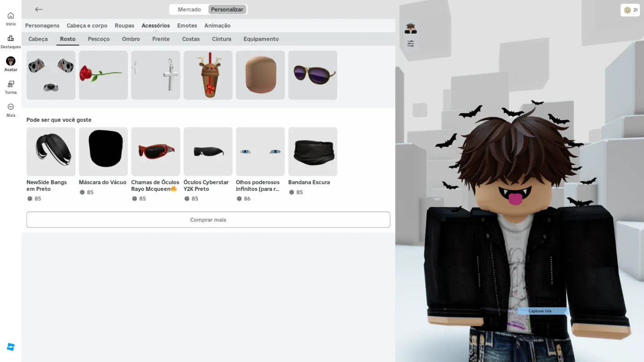Open Máscara do Vácuo item
Image resolution: width=644 pixels, height=362 pixels.
pyautogui.click(x=103, y=161)
